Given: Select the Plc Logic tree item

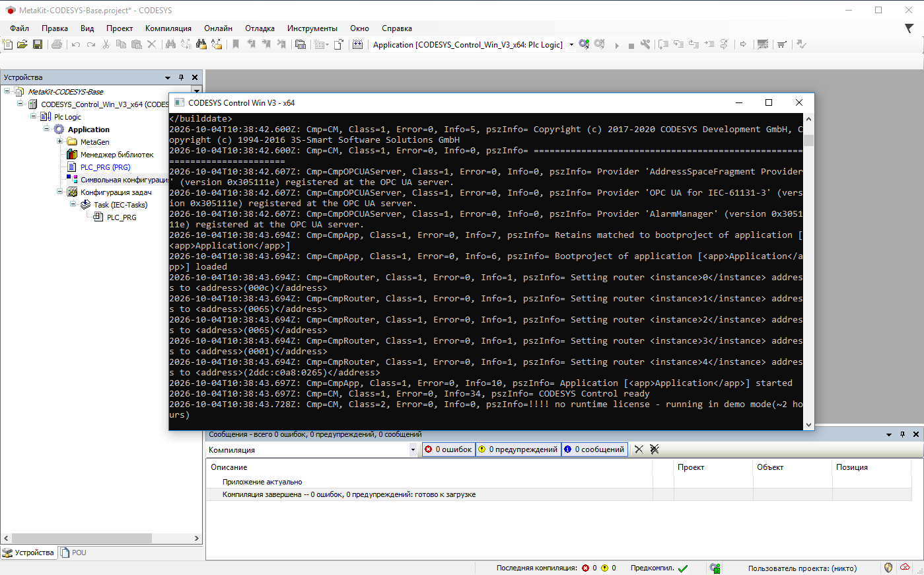Looking at the screenshot, I should point(67,117).
